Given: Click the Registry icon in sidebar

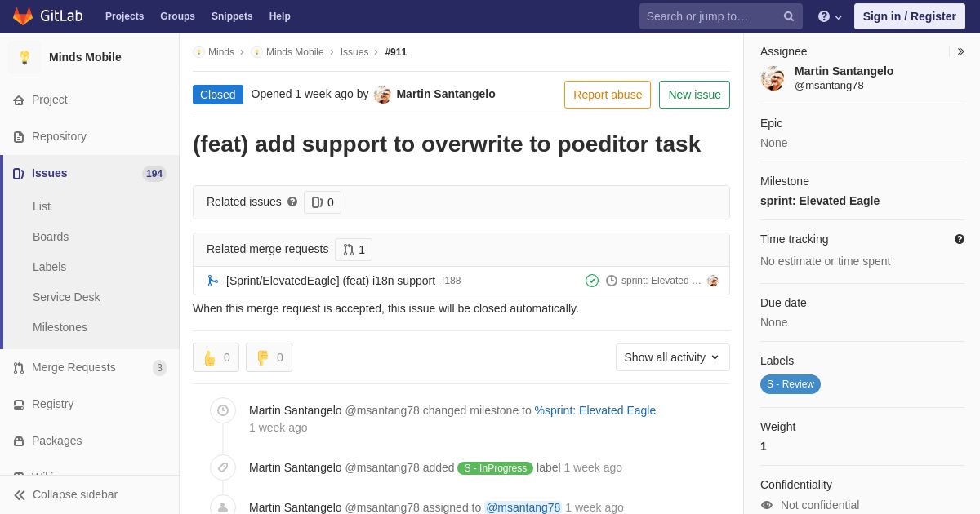Looking at the screenshot, I should point(19,404).
